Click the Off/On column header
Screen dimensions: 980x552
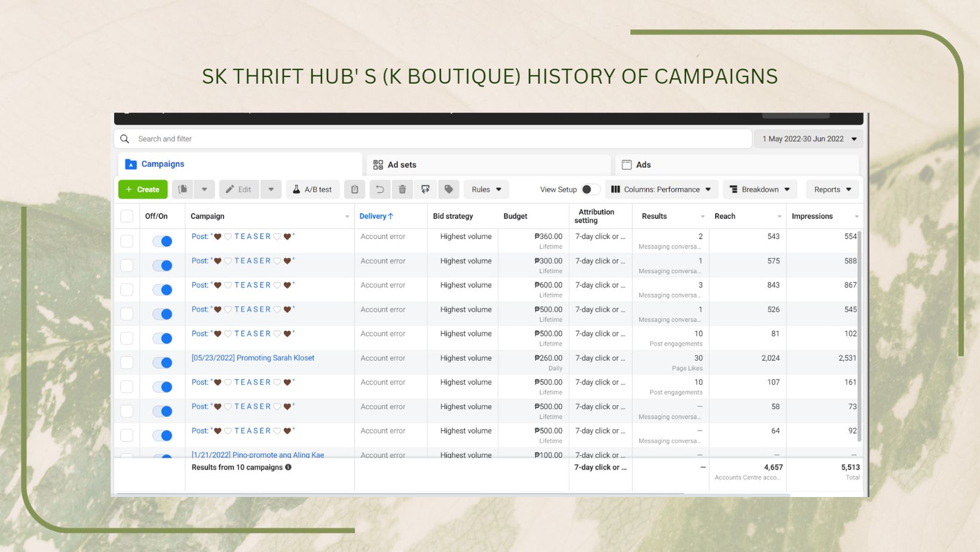click(x=157, y=216)
